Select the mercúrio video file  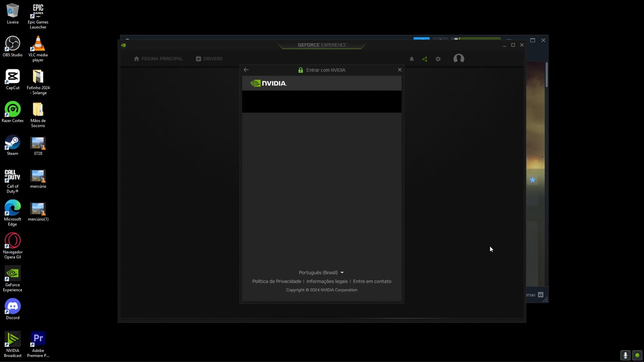click(38, 178)
